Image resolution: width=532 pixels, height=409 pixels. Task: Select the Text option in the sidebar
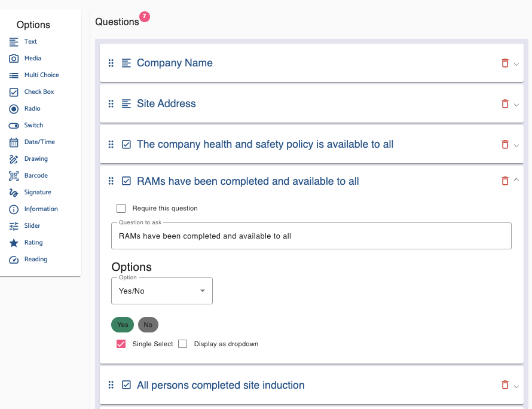[30, 41]
